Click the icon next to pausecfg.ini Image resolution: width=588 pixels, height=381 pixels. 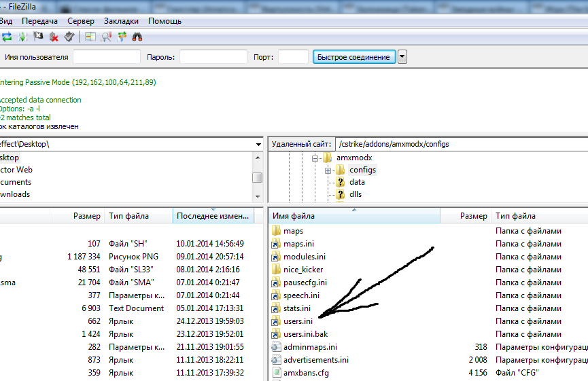point(276,282)
